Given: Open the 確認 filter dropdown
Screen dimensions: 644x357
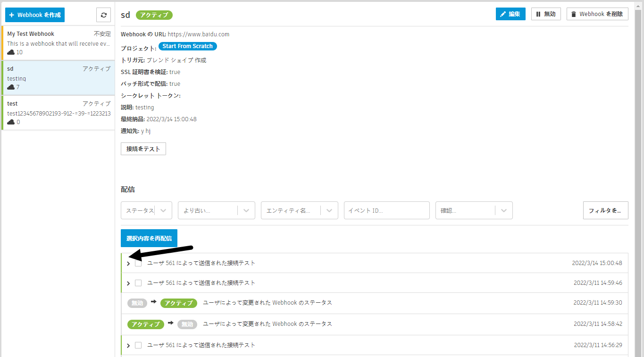Looking at the screenshot, I should (474, 210).
